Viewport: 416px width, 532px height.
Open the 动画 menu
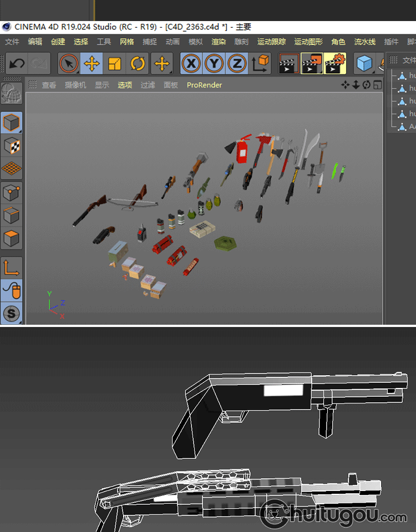click(173, 42)
